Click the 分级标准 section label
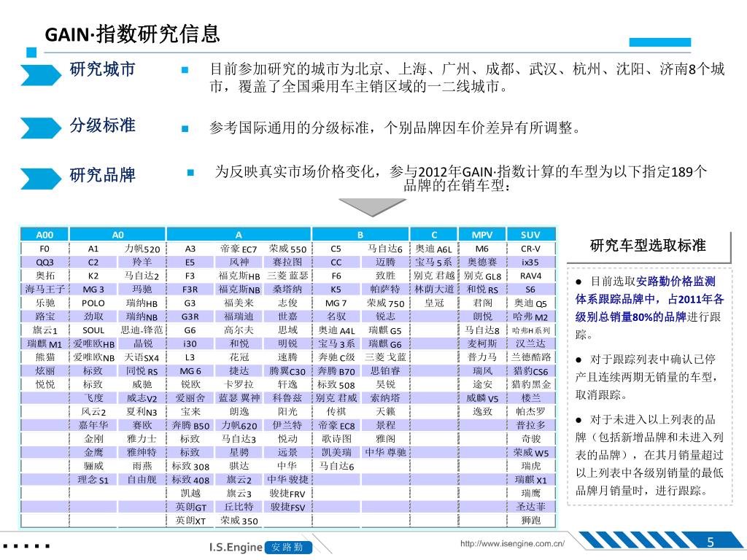Image resolution: width=747 pixels, height=560 pixels. point(102,125)
